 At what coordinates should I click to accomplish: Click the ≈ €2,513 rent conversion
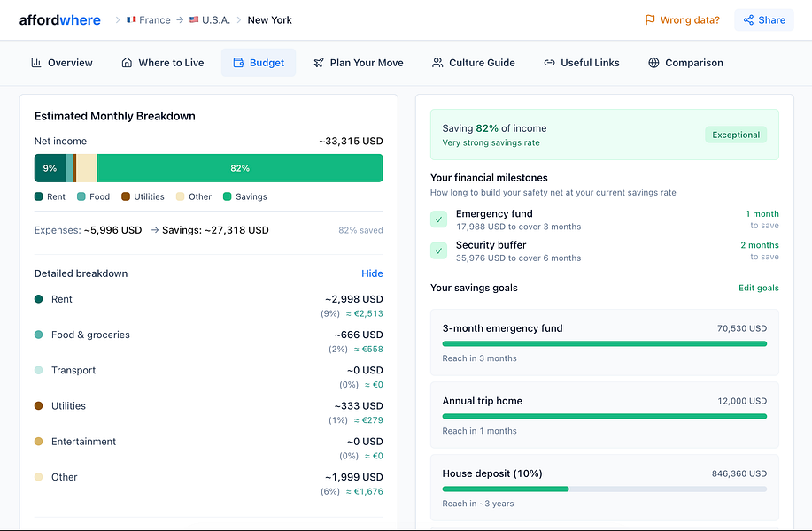pyautogui.click(x=365, y=313)
